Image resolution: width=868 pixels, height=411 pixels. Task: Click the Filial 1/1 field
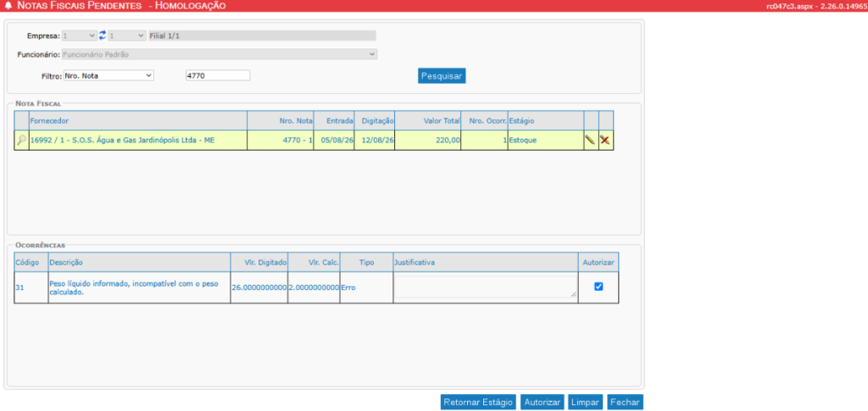(263, 36)
